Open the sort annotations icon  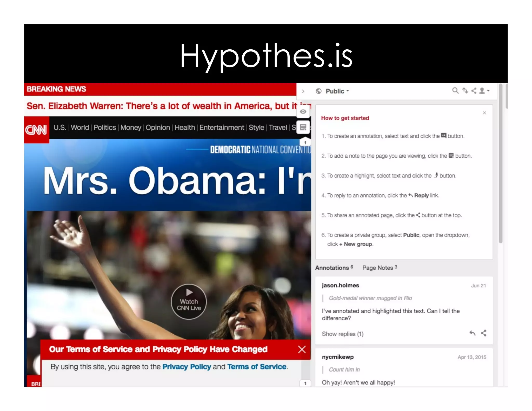465,91
